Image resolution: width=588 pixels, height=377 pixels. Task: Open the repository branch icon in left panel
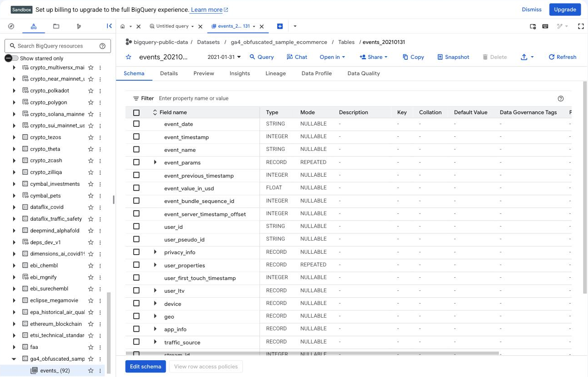pos(79,26)
